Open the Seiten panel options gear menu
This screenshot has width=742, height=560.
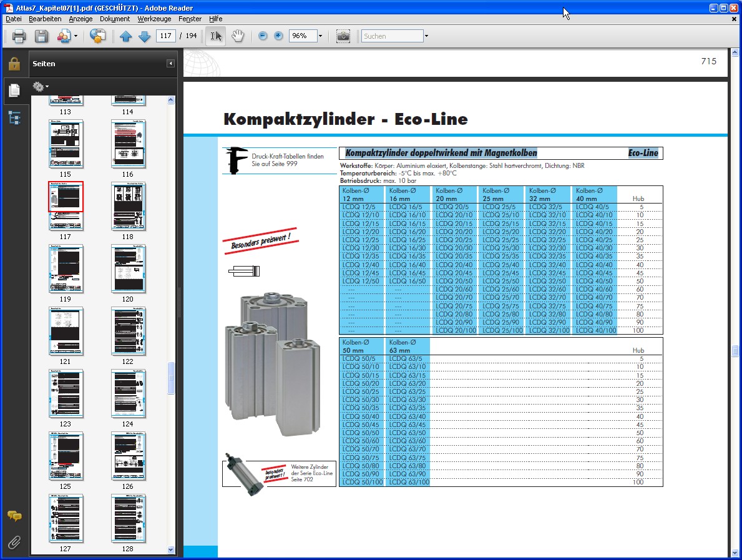click(x=40, y=87)
